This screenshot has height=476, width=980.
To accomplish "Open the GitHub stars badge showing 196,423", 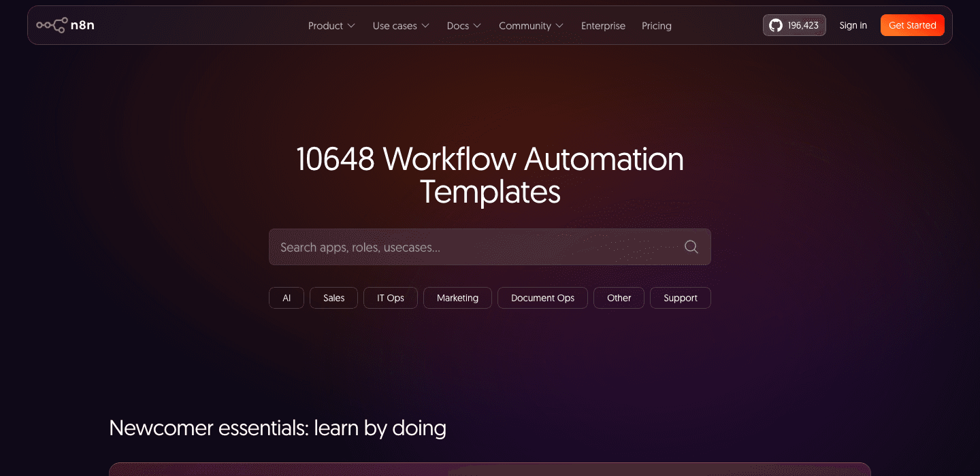I will pos(794,25).
